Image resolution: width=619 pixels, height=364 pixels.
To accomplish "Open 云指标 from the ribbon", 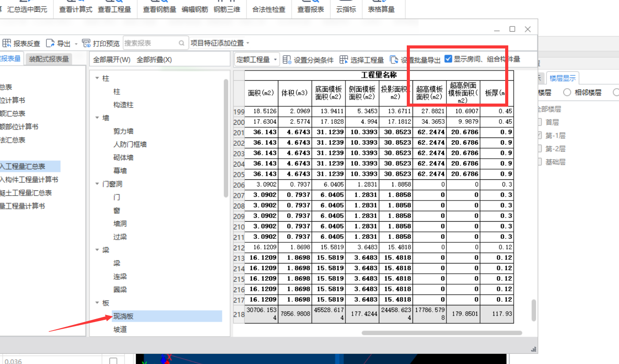I will pos(346,9).
